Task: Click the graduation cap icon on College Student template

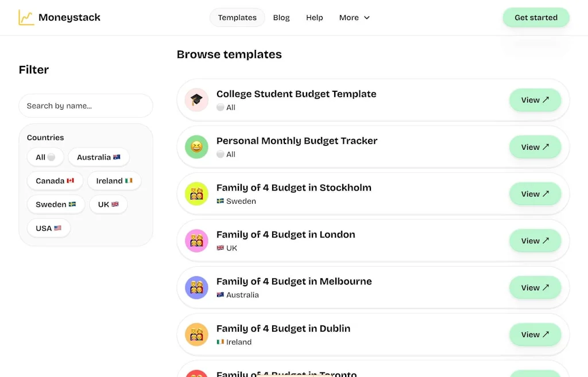Action: [196, 100]
